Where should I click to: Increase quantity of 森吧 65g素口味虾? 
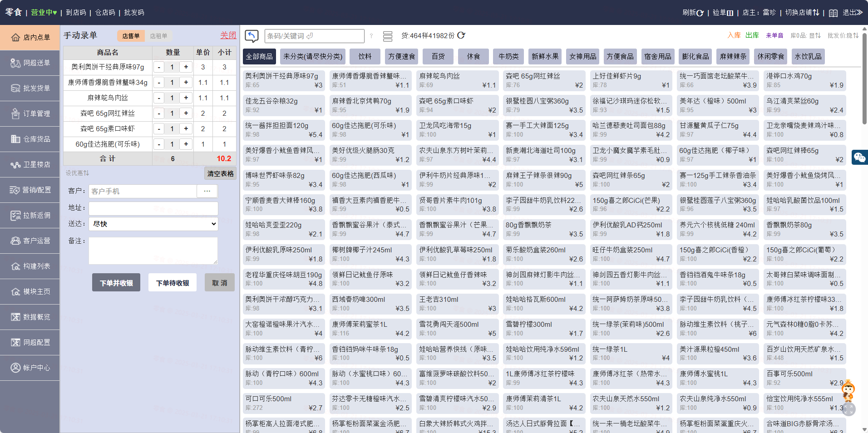pos(186,129)
